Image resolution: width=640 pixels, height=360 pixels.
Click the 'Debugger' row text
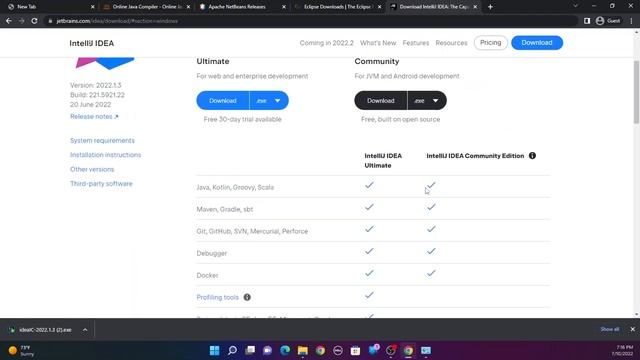(x=211, y=253)
